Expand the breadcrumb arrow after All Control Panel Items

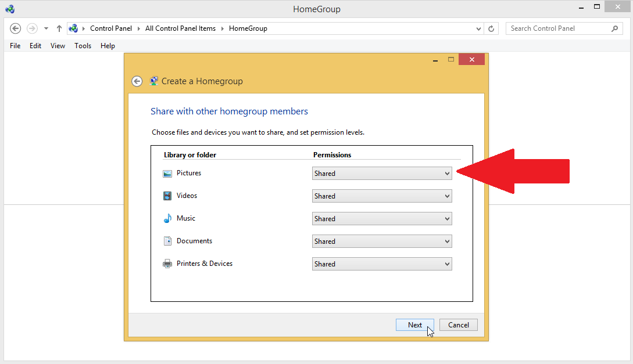(222, 28)
